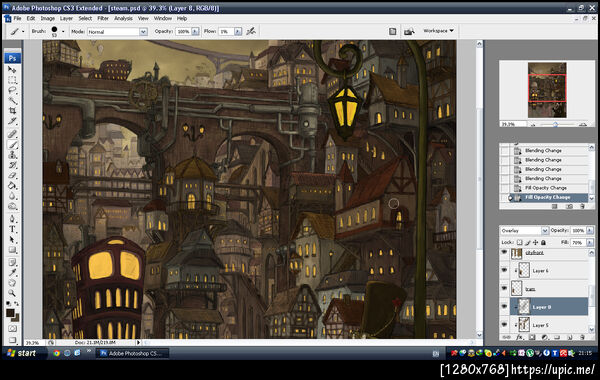Screen dimensions: 600x380
Task: Click the Navigator zoom slider
Action: click(x=555, y=124)
